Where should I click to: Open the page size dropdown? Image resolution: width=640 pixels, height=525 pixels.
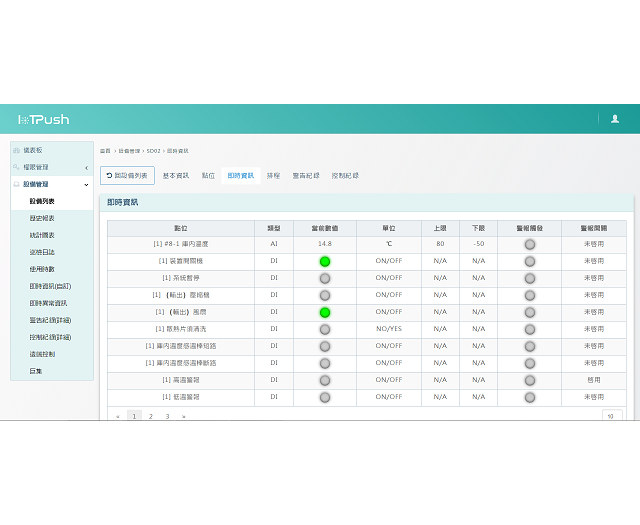pos(612,415)
